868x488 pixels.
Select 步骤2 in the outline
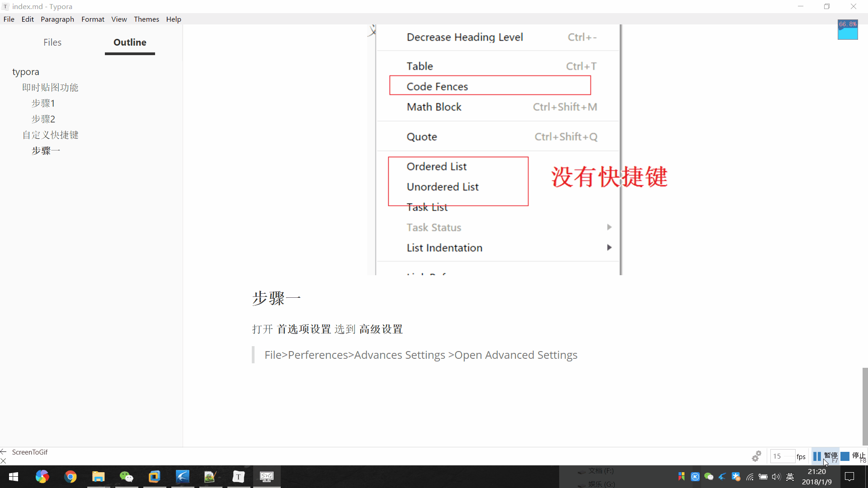pyautogui.click(x=43, y=119)
